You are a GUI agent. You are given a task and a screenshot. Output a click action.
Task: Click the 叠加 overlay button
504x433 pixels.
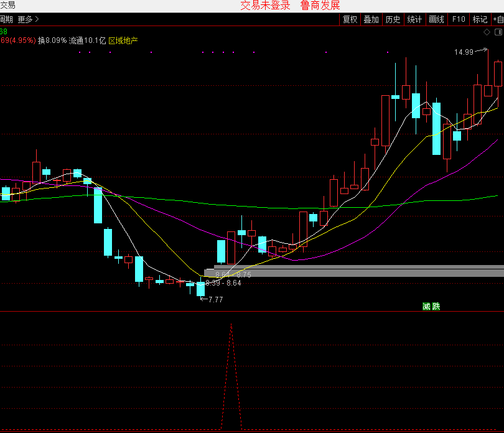[x=371, y=19]
